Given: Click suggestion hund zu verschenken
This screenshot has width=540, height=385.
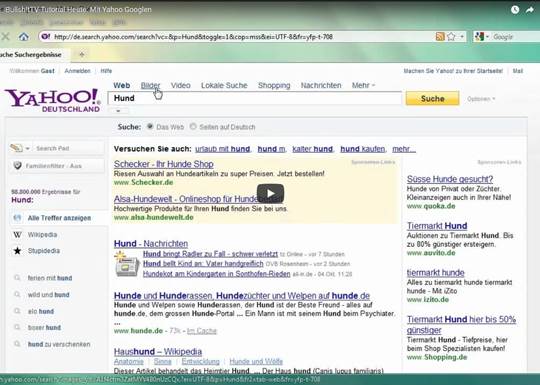Looking at the screenshot, I should point(59,344).
